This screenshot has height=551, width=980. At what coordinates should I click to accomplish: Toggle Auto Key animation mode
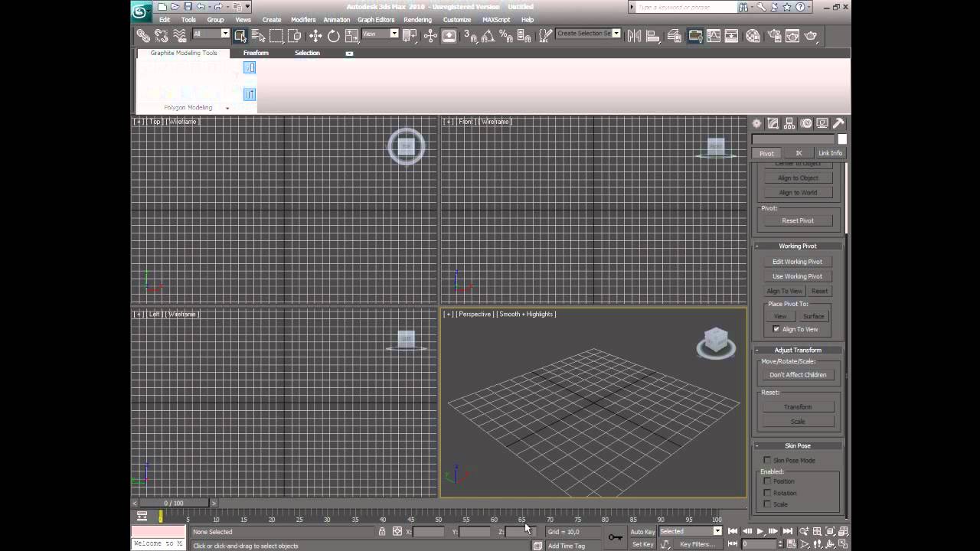tap(642, 531)
